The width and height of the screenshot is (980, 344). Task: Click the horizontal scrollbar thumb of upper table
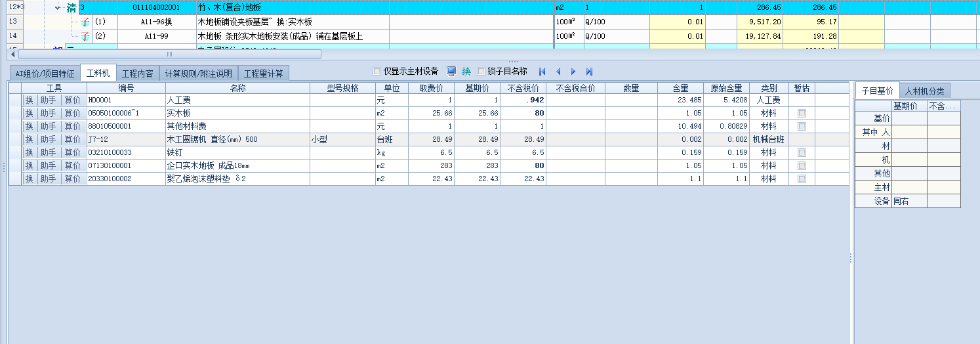169,54
